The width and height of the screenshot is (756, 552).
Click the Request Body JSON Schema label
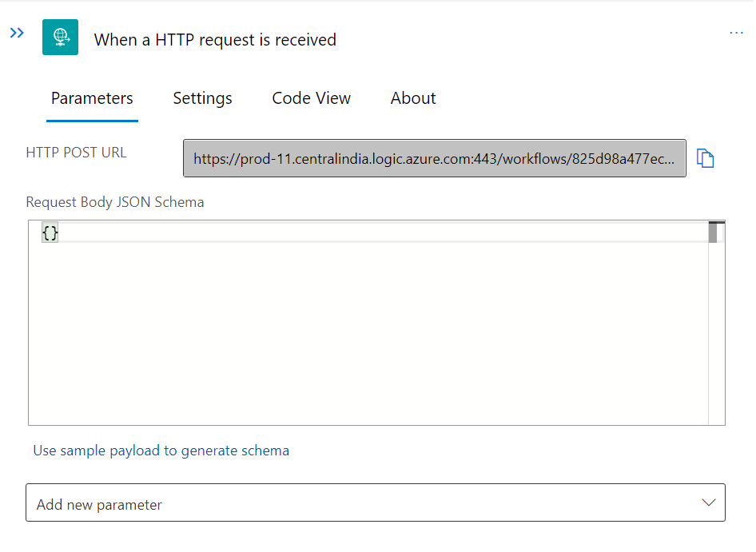click(x=115, y=202)
